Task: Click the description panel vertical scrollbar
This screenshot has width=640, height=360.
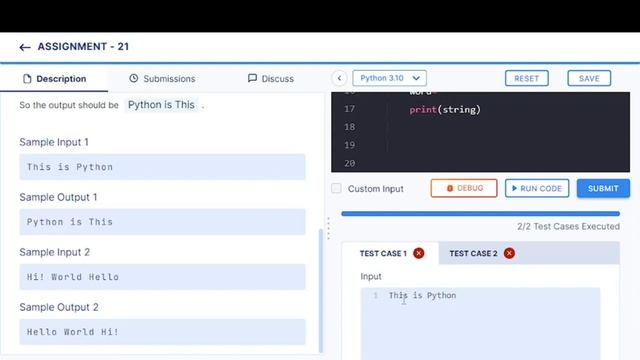Action: pos(321,290)
